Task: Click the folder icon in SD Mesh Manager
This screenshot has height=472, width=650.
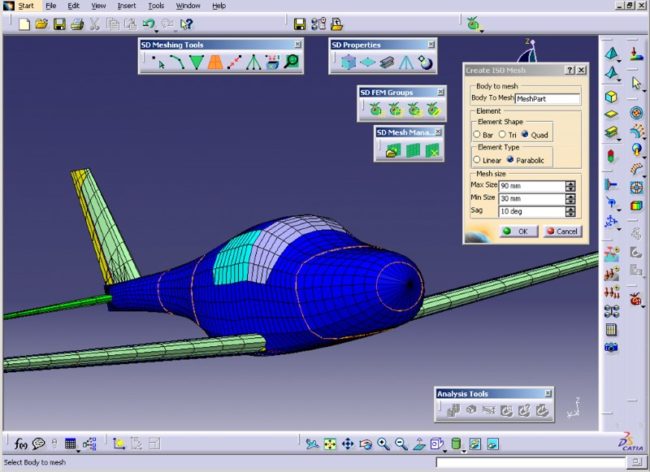Action: tap(392, 150)
